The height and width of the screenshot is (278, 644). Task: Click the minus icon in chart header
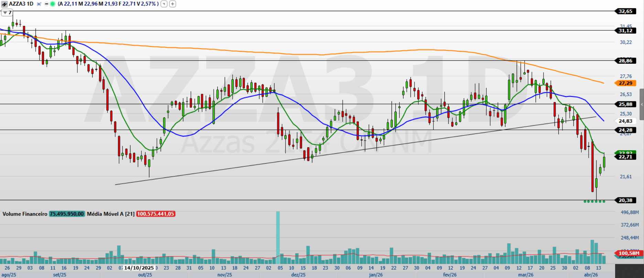point(46,4)
